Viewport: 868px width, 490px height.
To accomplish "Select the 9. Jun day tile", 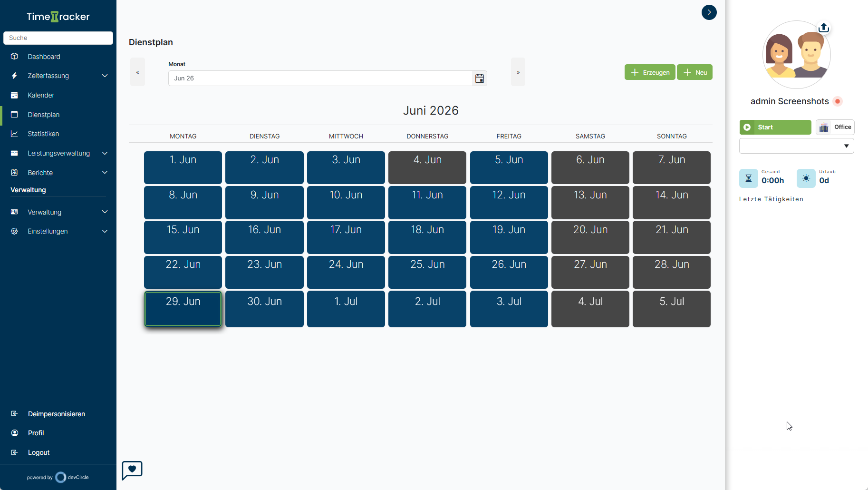I will 264,202.
